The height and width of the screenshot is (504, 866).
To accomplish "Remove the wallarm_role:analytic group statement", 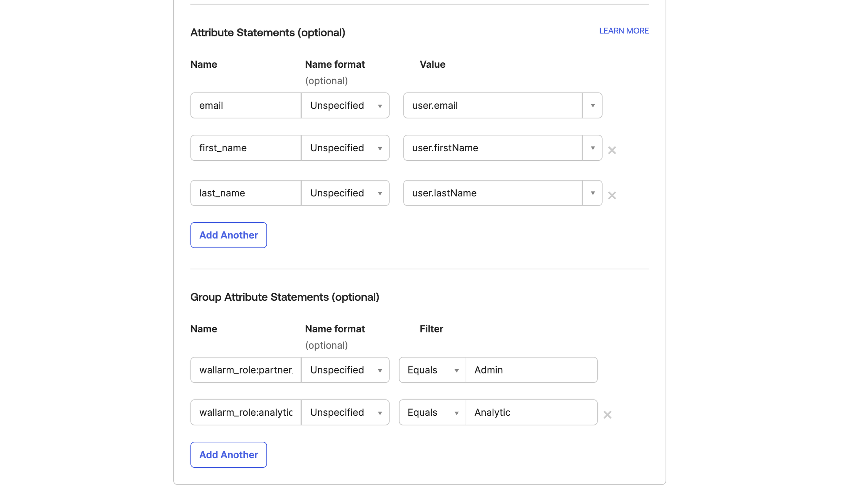I will [607, 415].
